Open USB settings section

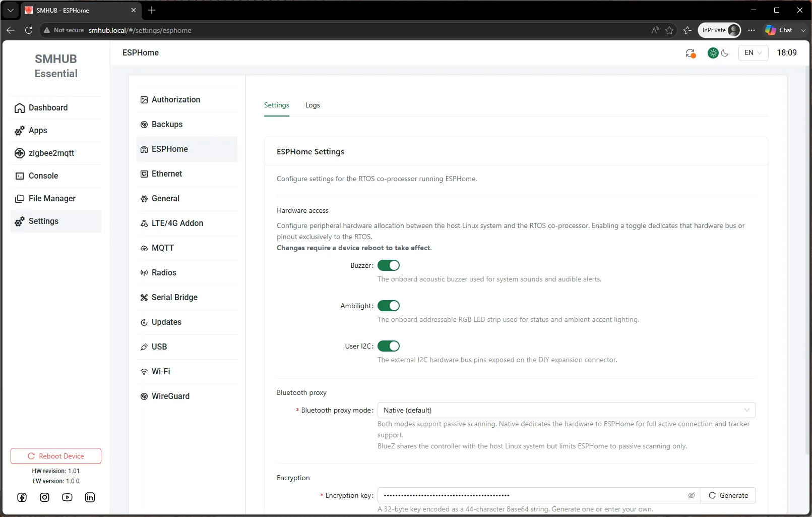point(187,347)
